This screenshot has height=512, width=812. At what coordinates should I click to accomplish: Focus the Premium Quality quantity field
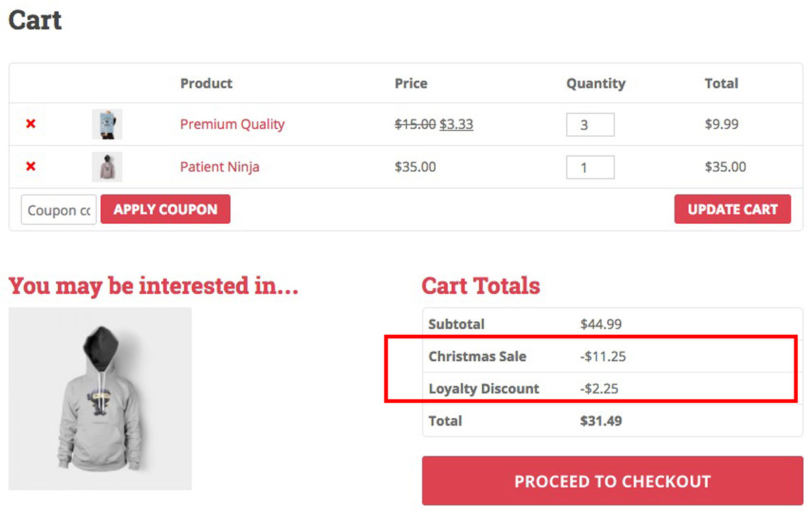pos(590,125)
